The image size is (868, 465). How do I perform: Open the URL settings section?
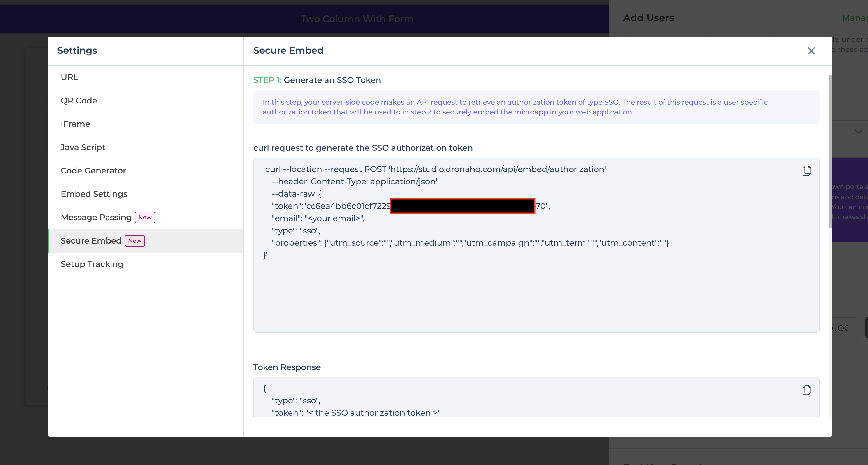pos(146,77)
